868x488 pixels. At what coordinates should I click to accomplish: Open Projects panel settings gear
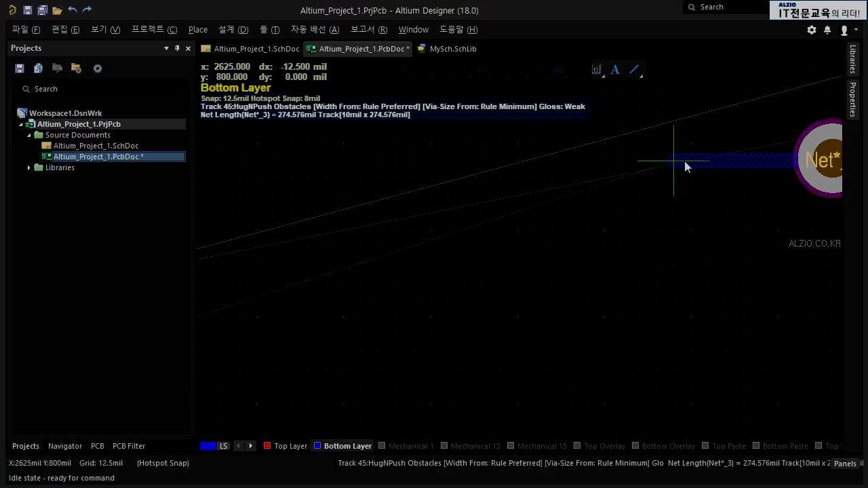coord(98,68)
